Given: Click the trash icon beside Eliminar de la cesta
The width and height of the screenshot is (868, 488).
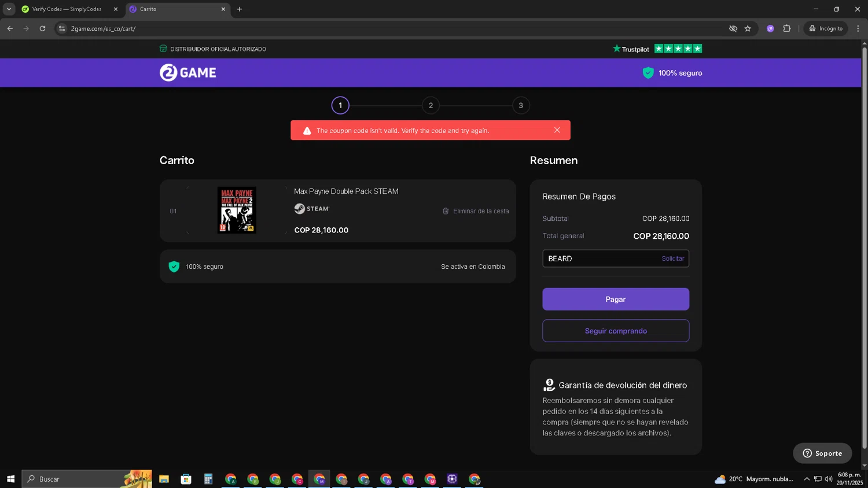Looking at the screenshot, I should tap(446, 211).
